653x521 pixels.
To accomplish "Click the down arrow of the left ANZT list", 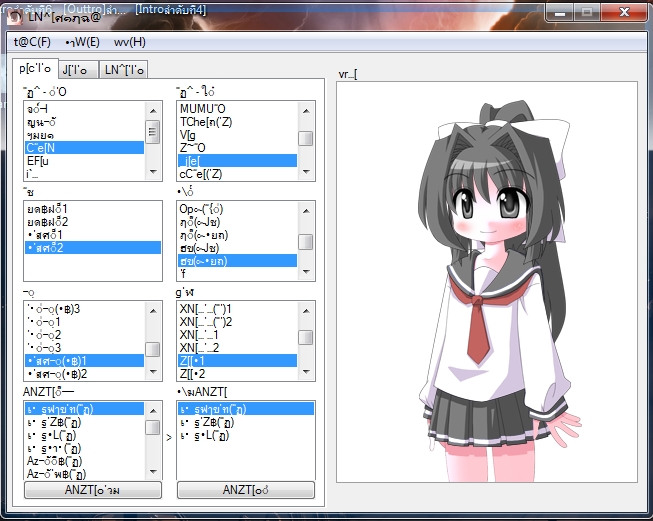I will click(153, 471).
